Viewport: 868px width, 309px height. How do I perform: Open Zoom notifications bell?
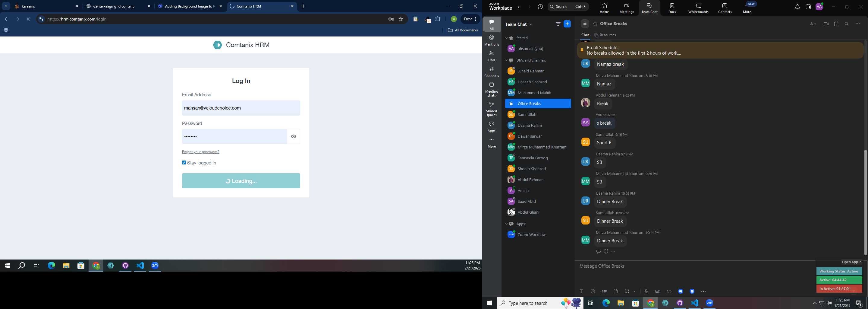click(x=797, y=7)
